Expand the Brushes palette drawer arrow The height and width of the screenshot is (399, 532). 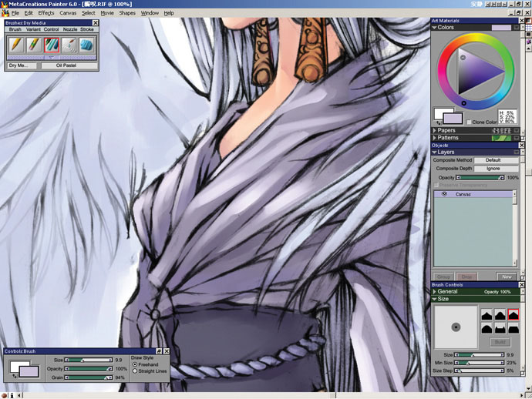[52, 58]
